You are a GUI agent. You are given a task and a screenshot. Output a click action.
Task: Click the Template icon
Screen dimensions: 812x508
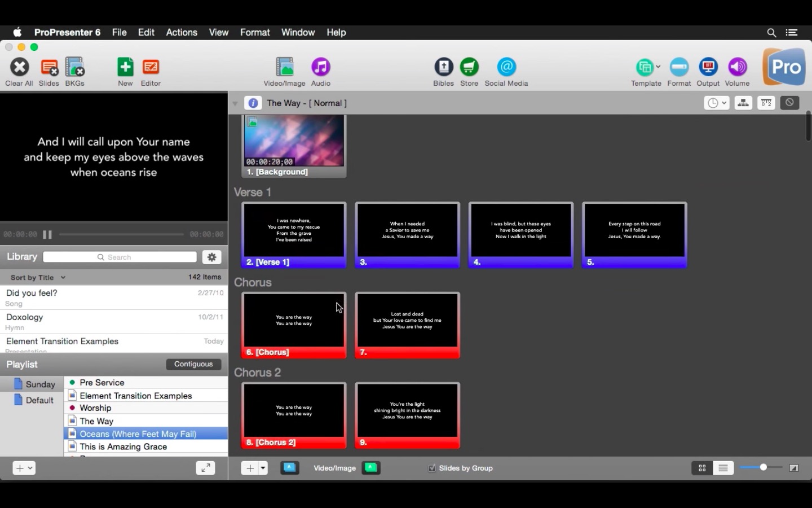tap(644, 67)
